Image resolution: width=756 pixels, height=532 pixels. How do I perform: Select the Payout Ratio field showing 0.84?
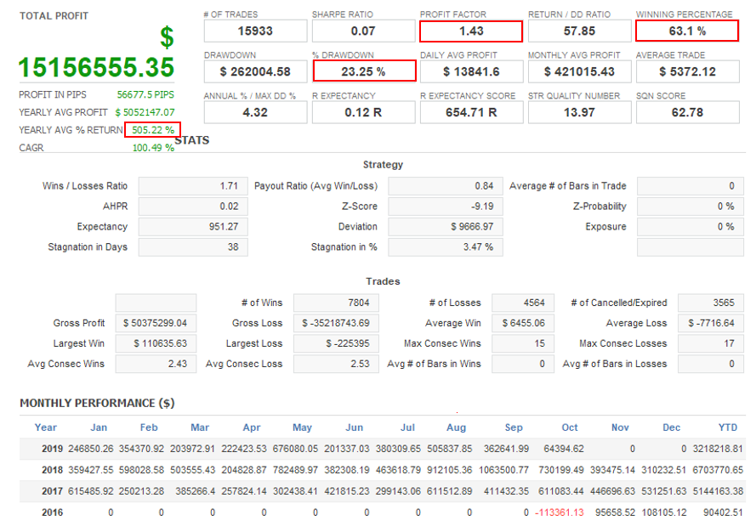pos(446,186)
